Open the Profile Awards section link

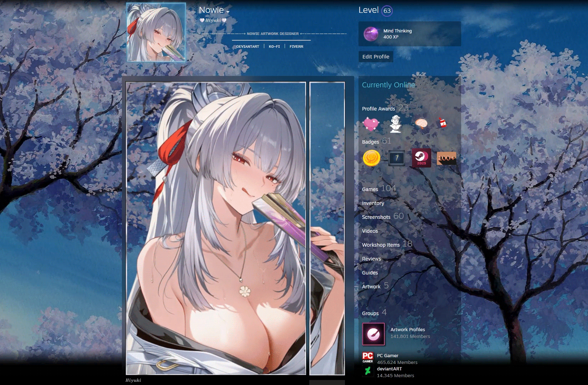378,109
